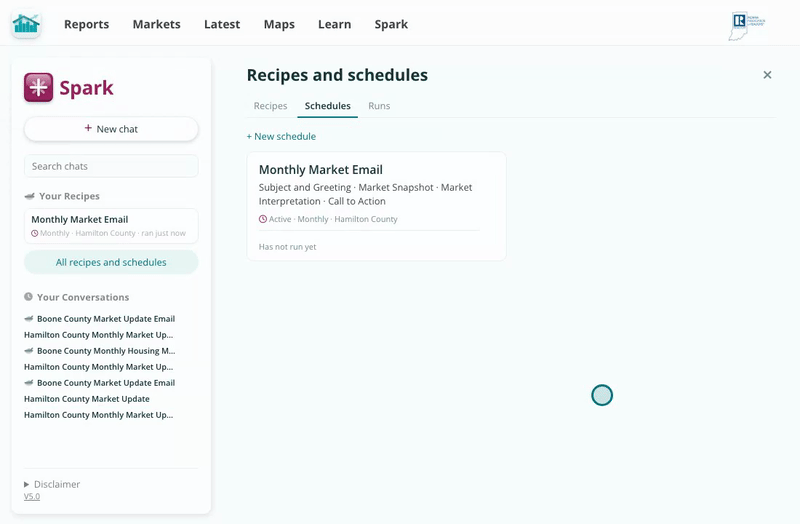The image size is (800, 524).
Task: Click the 'Has not run yet' status text
Action: coord(287,247)
